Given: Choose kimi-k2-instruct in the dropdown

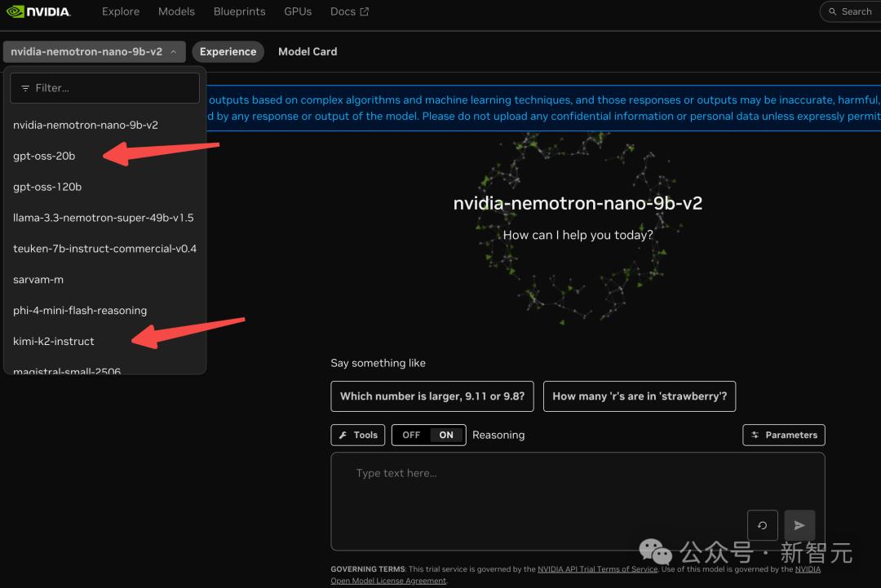Looking at the screenshot, I should coord(54,341).
